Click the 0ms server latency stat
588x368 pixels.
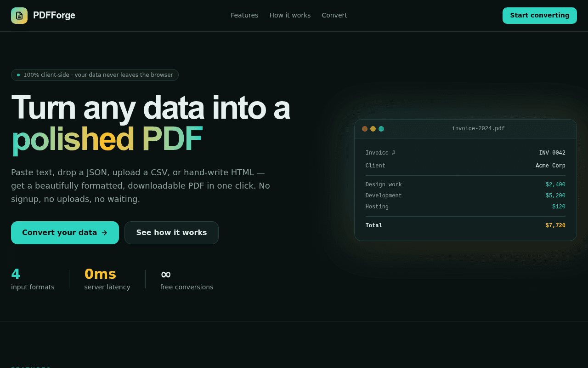tap(107, 279)
